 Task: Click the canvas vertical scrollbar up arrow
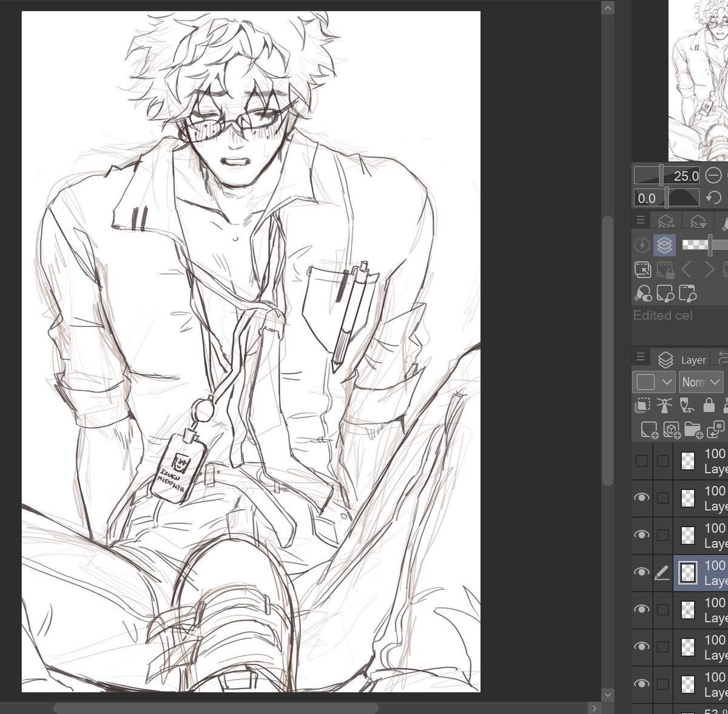coord(608,8)
